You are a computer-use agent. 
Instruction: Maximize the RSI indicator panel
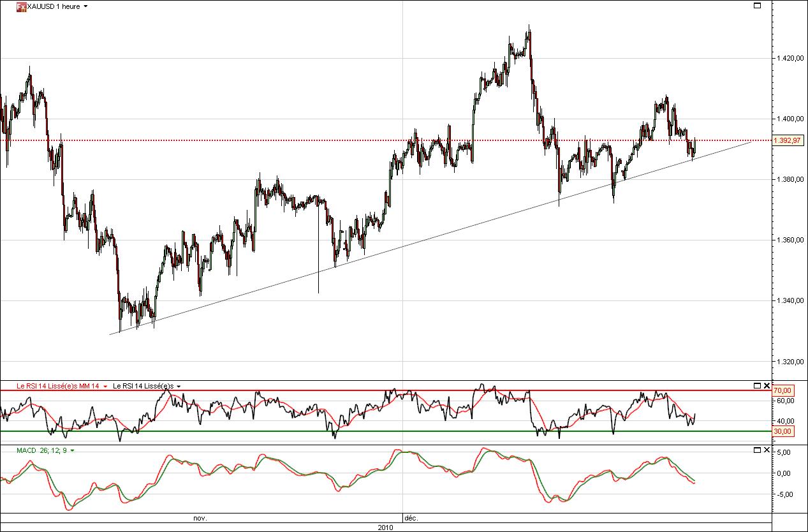tap(757, 386)
